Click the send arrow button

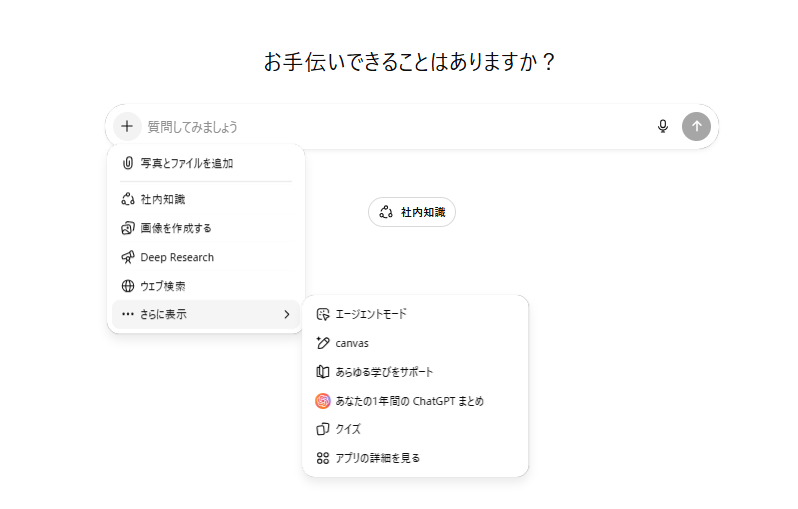pyautogui.click(x=696, y=126)
